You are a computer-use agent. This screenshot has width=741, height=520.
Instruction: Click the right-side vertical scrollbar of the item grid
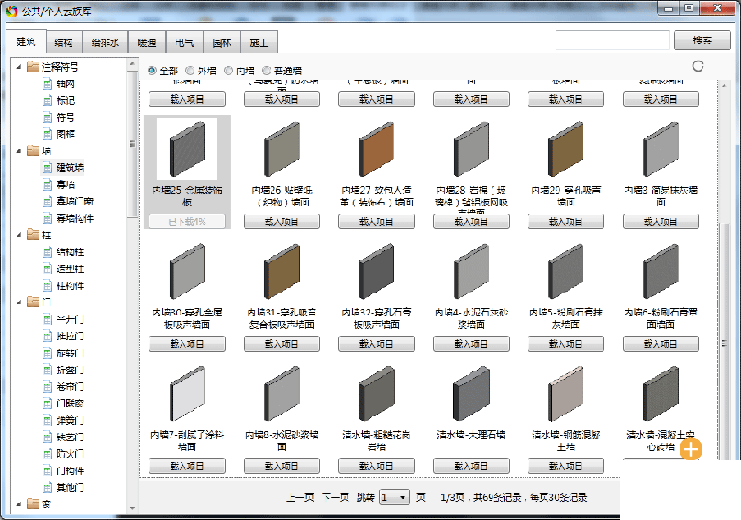click(727, 300)
